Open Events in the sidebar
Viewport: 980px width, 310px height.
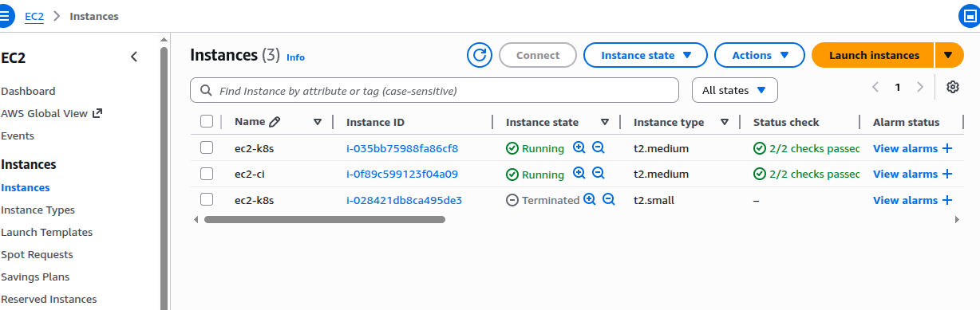click(x=18, y=135)
